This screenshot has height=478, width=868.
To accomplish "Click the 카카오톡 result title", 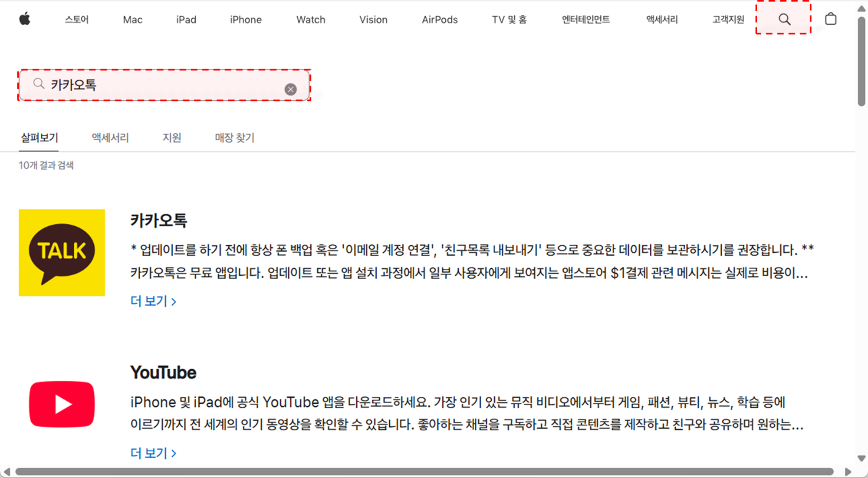I will [159, 221].
